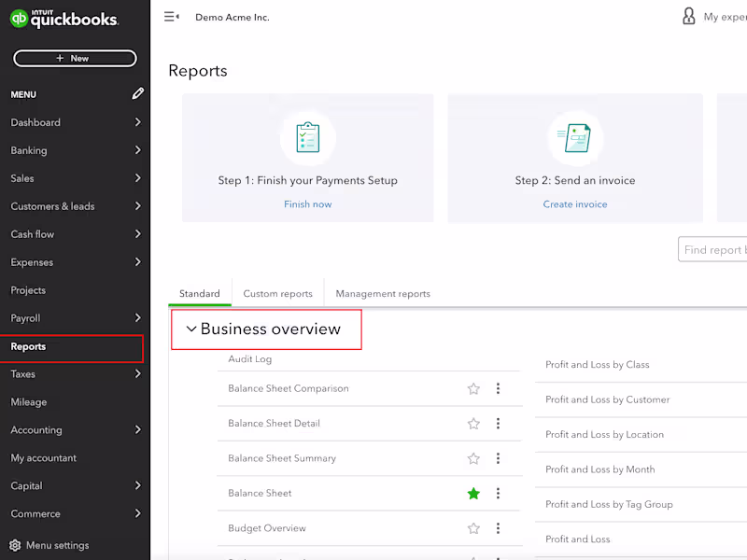Switch to Management reports tab
This screenshot has width=747, height=560.
383,293
